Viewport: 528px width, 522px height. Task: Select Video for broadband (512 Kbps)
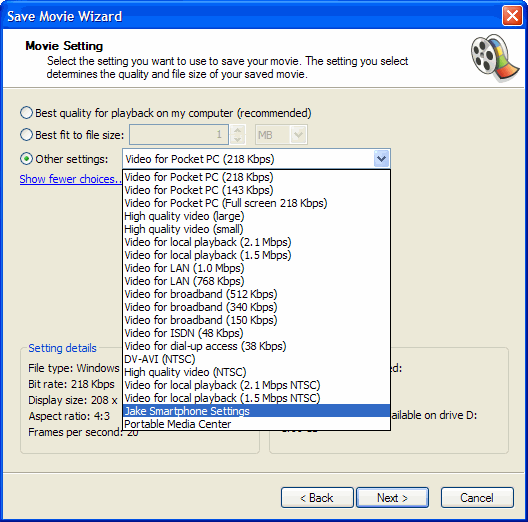pyautogui.click(x=256, y=294)
